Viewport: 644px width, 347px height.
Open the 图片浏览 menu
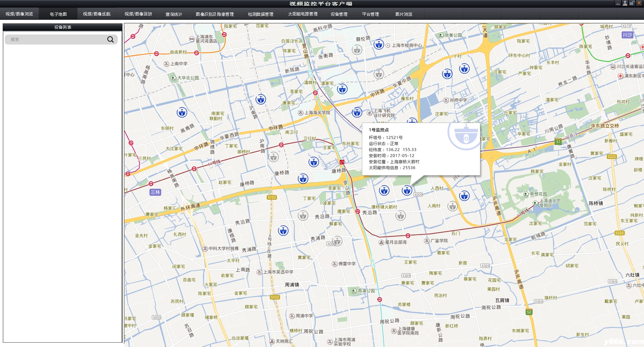pos(404,14)
